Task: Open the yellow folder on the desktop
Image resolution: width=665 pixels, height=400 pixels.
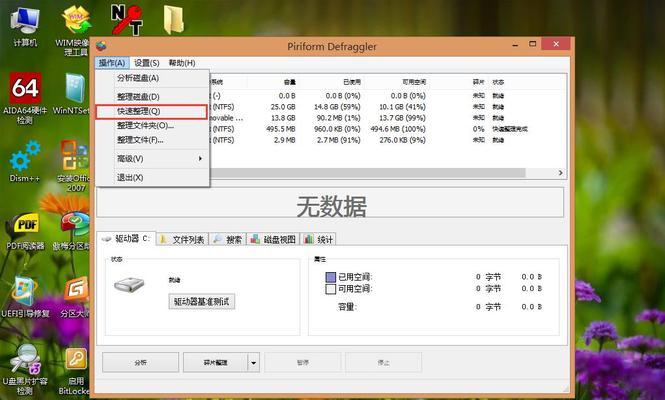Action: click(174, 18)
